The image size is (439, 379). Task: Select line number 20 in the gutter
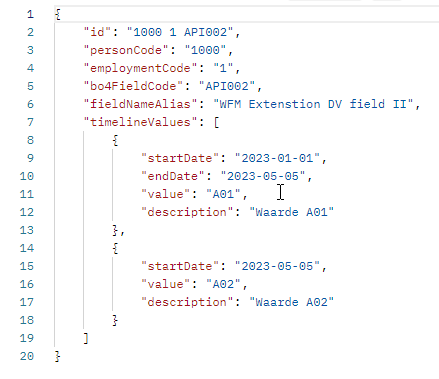(27, 356)
